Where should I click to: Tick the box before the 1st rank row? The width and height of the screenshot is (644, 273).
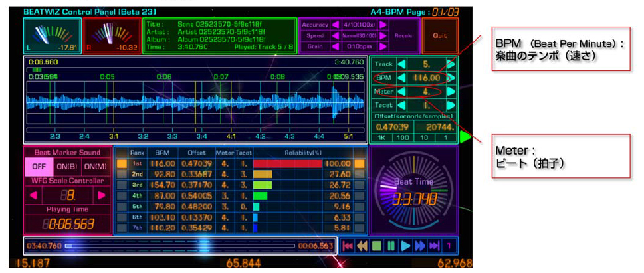click(122, 164)
